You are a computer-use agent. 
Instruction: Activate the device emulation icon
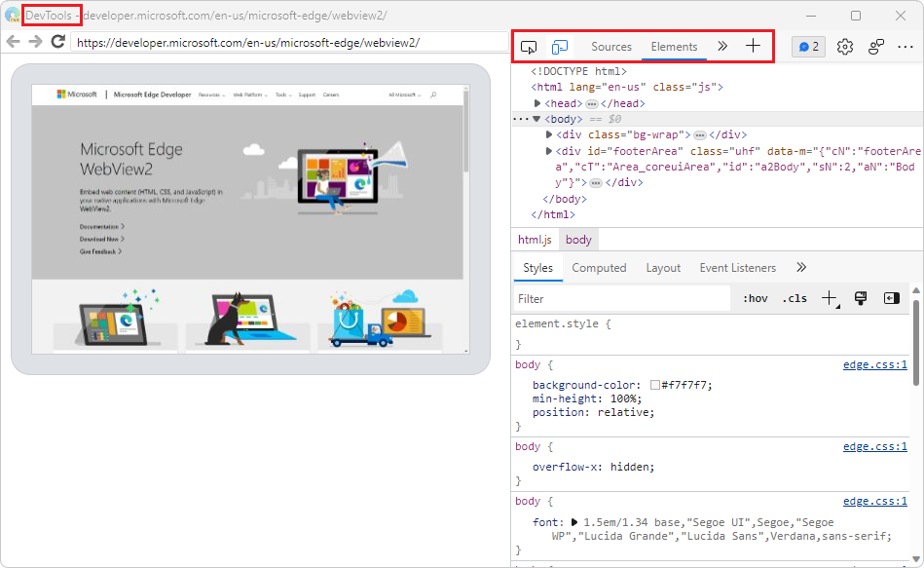click(x=559, y=46)
